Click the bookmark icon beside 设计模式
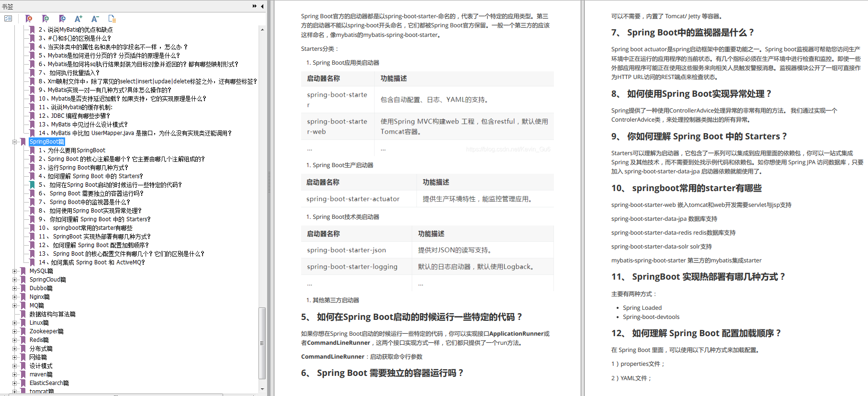The width and height of the screenshot is (868, 396). point(23,366)
